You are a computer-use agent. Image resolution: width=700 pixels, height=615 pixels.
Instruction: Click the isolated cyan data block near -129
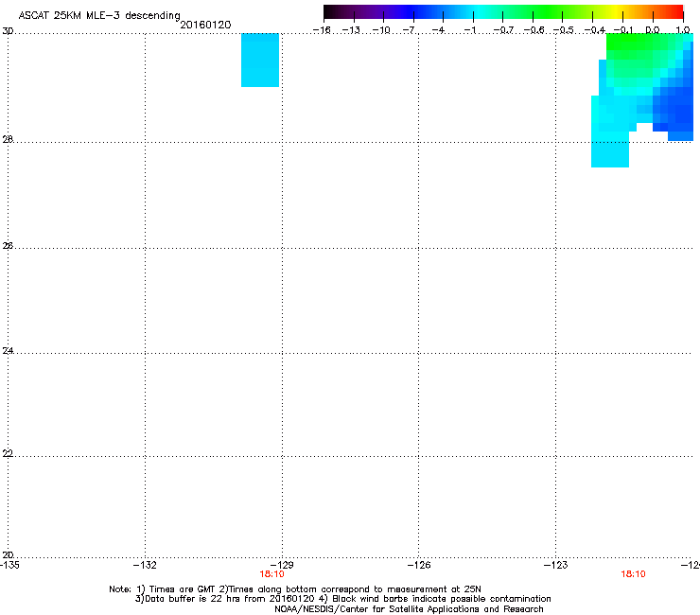(260, 60)
